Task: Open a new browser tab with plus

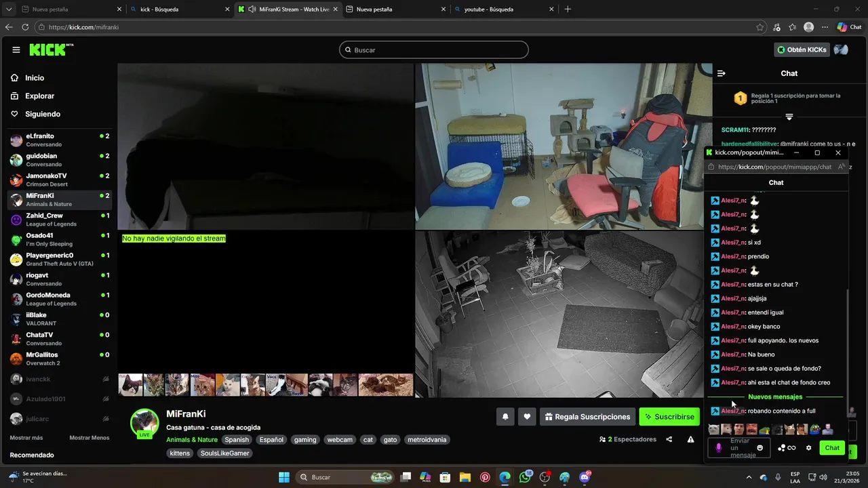Action: pos(568,9)
